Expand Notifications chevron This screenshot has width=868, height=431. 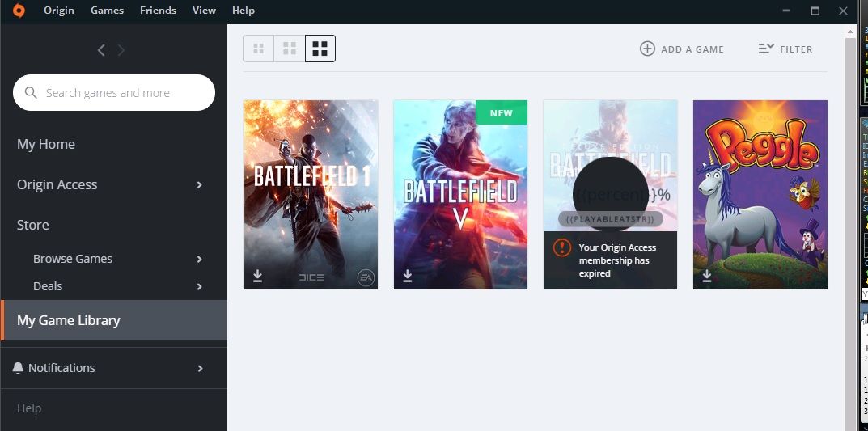[x=199, y=368]
